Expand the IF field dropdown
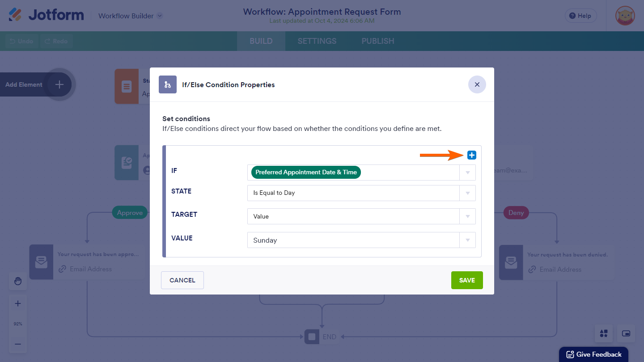Screen dimensions: 644x362 467,173
